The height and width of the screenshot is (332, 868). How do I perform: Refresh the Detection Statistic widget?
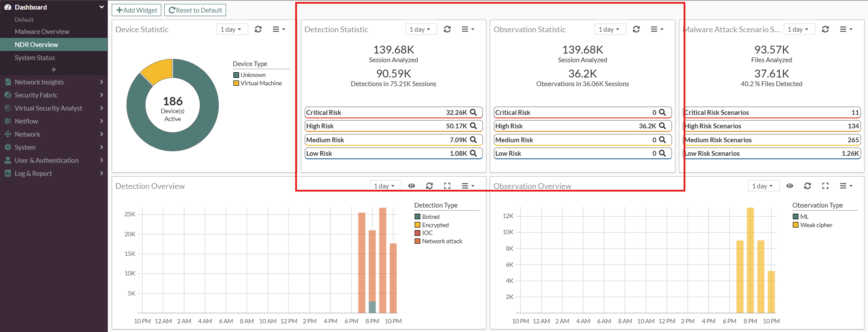447,29
